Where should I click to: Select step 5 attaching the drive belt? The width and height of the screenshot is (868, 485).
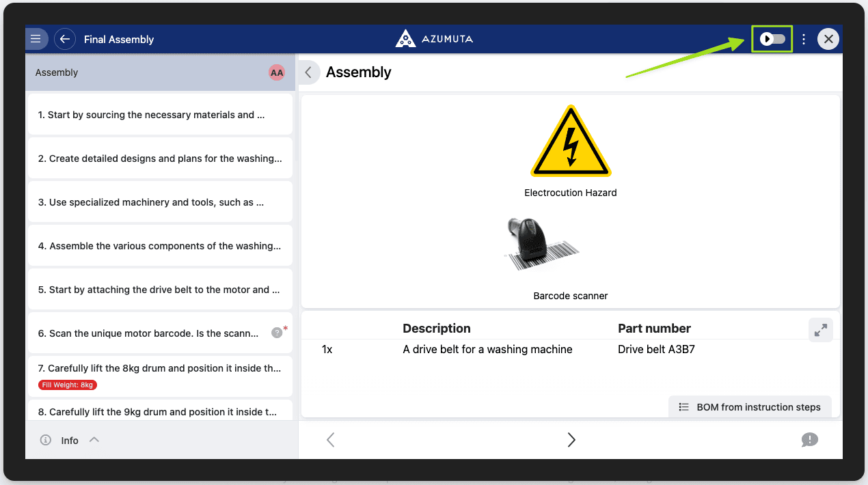pyautogui.click(x=159, y=290)
